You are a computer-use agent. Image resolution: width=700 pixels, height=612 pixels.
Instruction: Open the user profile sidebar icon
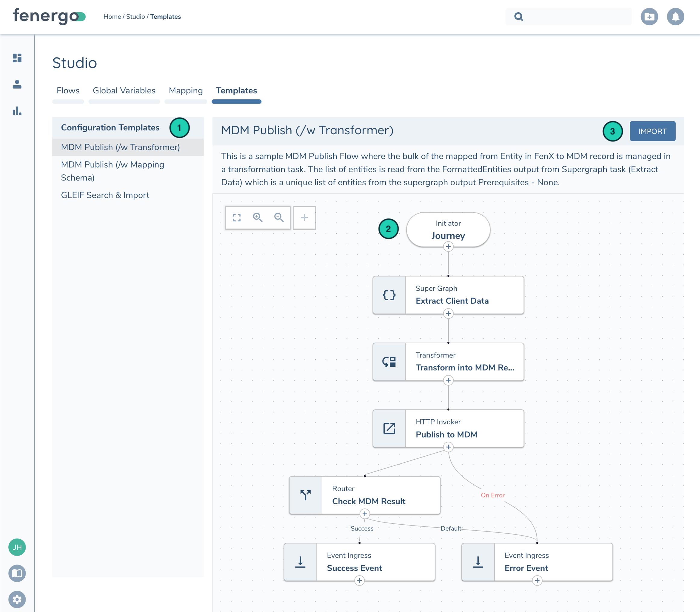point(17,84)
